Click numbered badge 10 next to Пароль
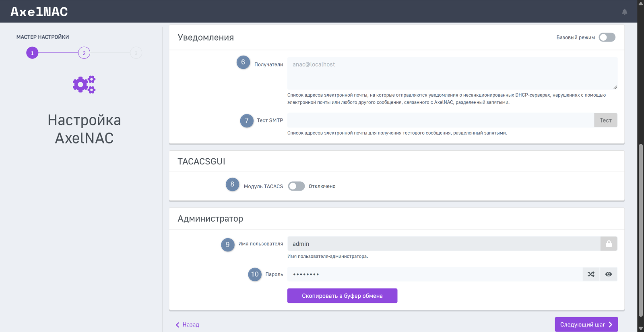Viewport: 644px width, 332px height. [x=255, y=274]
